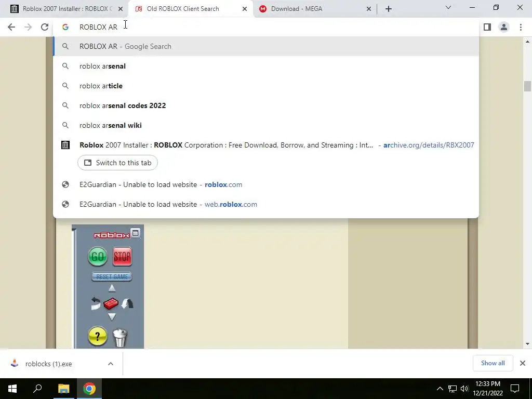This screenshot has height=399, width=532.
Task: Switch to the Download - MEGA tab
Action: click(x=314, y=9)
